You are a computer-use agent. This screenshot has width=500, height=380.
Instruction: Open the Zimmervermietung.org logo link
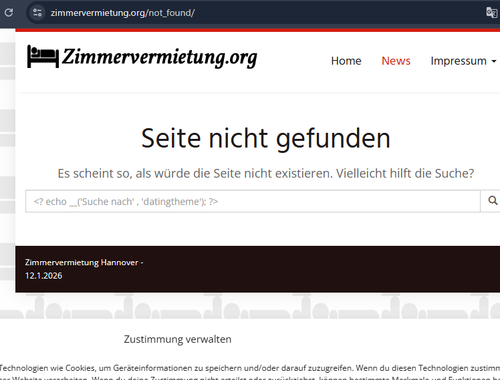(x=142, y=57)
